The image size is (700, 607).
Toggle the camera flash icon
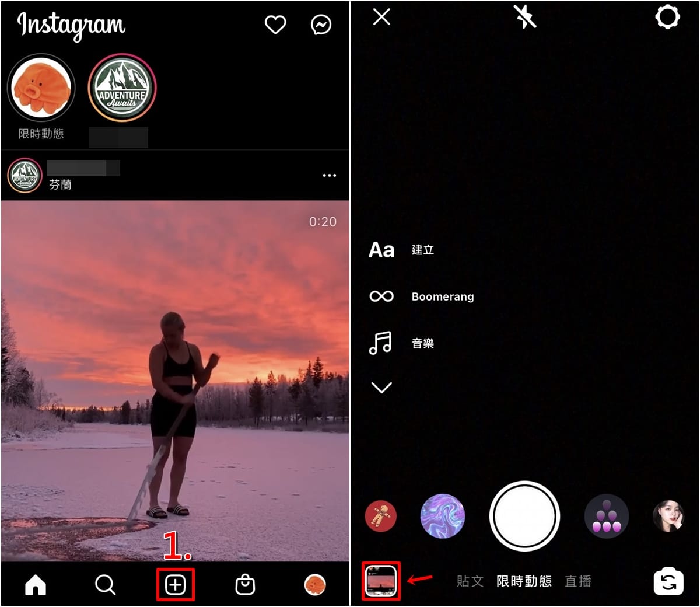[x=524, y=17]
